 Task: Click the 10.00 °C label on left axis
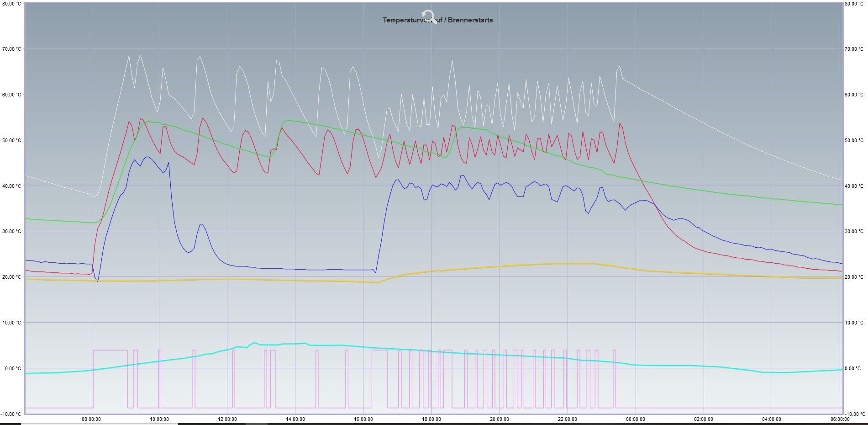pyautogui.click(x=11, y=323)
